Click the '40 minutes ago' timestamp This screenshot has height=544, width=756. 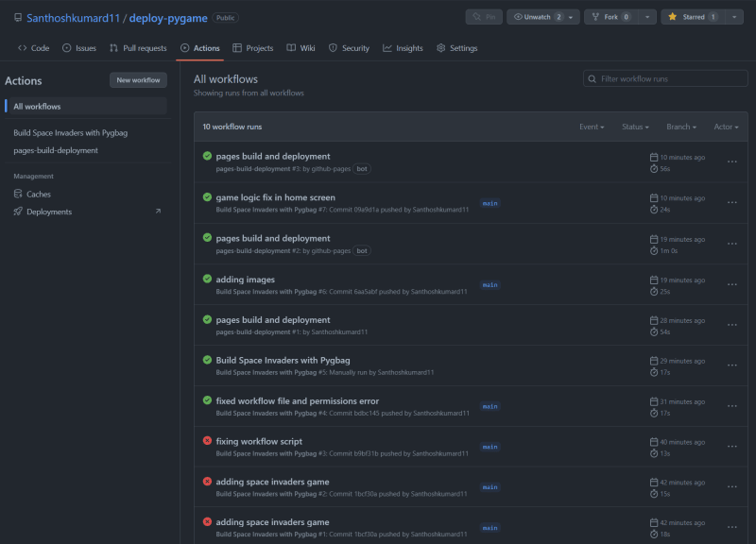tap(682, 442)
